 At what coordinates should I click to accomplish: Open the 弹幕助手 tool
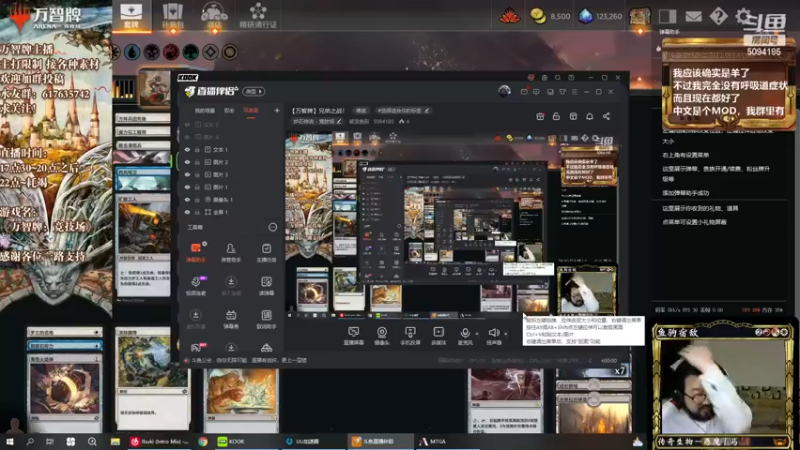click(x=195, y=253)
